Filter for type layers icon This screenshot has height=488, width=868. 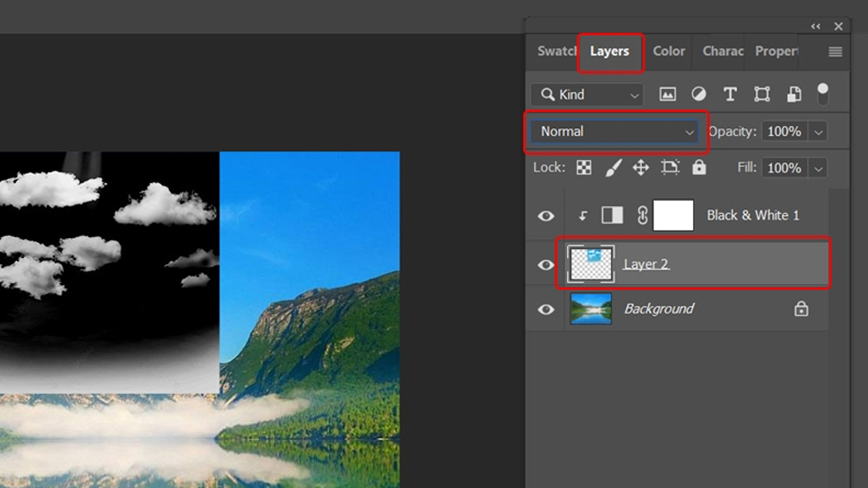click(730, 94)
